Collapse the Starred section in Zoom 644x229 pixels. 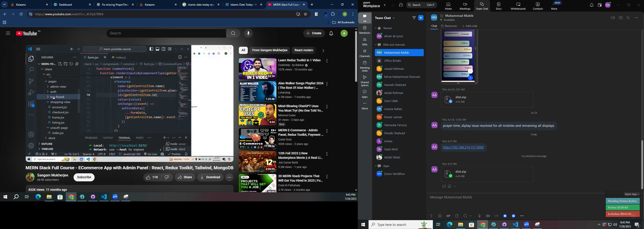(376, 28)
